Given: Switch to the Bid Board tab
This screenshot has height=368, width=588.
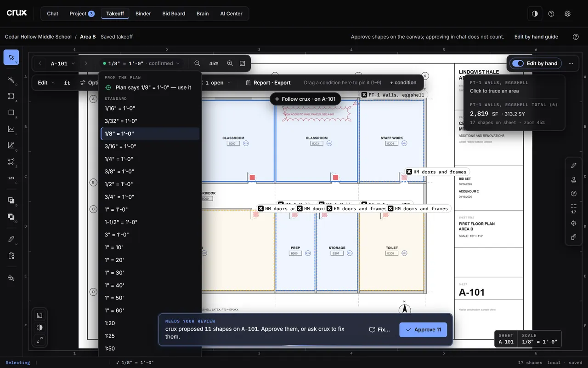Looking at the screenshot, I should (174, 14).
